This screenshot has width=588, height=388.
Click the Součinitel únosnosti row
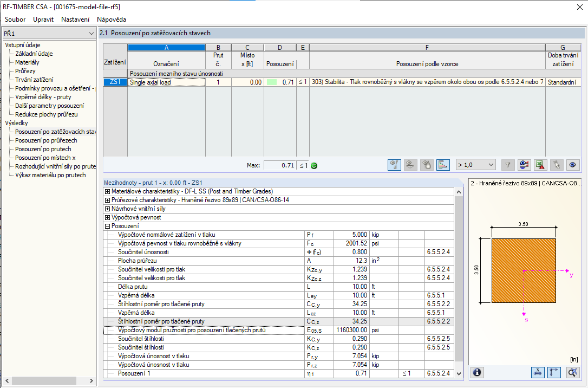tap(278, 252)
